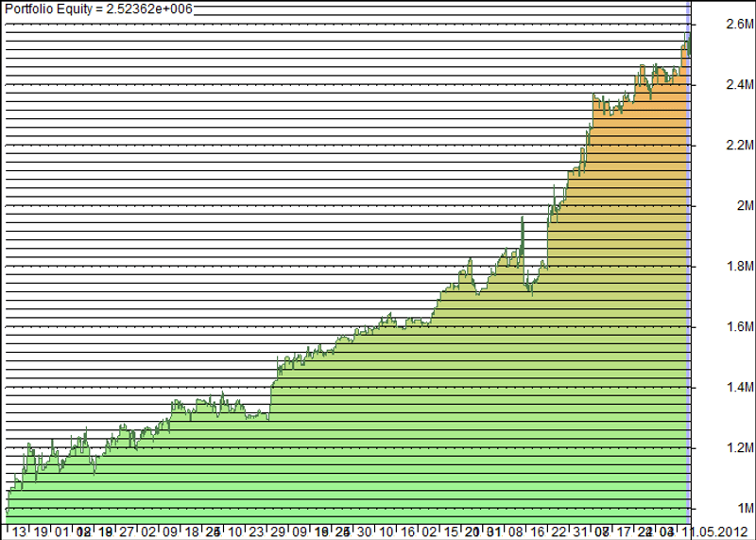The image size is (756, 540).
Task: Click the 2.6M value on price axis
Action: [x=739, y=25]
